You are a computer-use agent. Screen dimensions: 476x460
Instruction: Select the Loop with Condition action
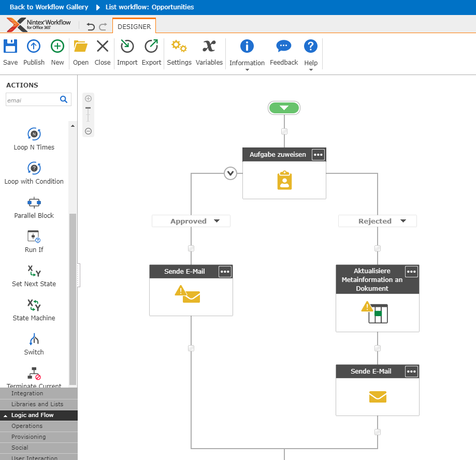(x=34, y=173)
